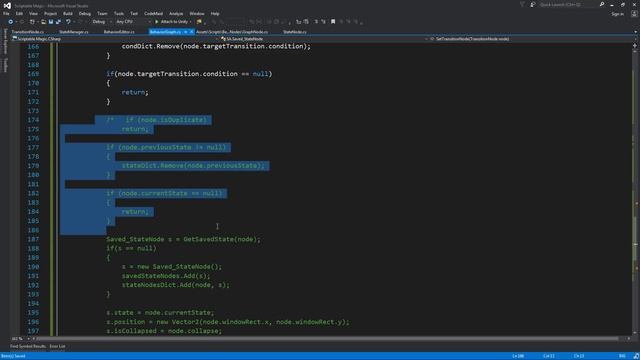The height and width of the screenshot is (360, 640).
Task: Switch to the StateNode.cs tab
Action: click(295, 32)
